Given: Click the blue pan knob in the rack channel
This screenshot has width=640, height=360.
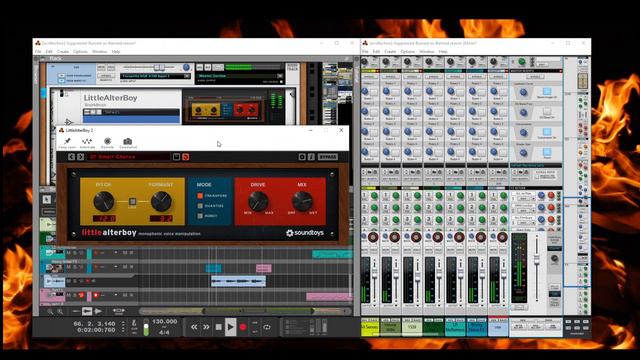Looking at the screenshot, I should pyautogui.click(x=186, y=67).
